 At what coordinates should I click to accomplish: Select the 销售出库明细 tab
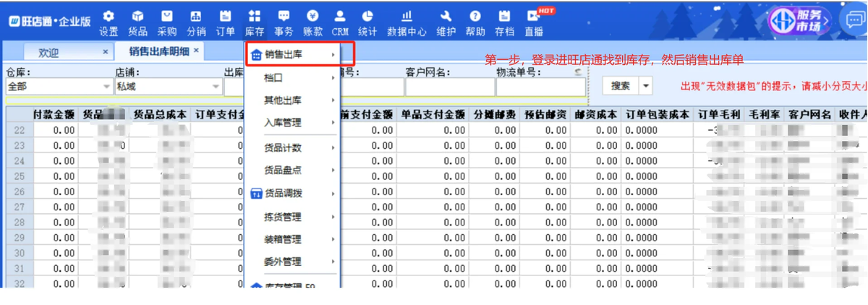point(158,51)
